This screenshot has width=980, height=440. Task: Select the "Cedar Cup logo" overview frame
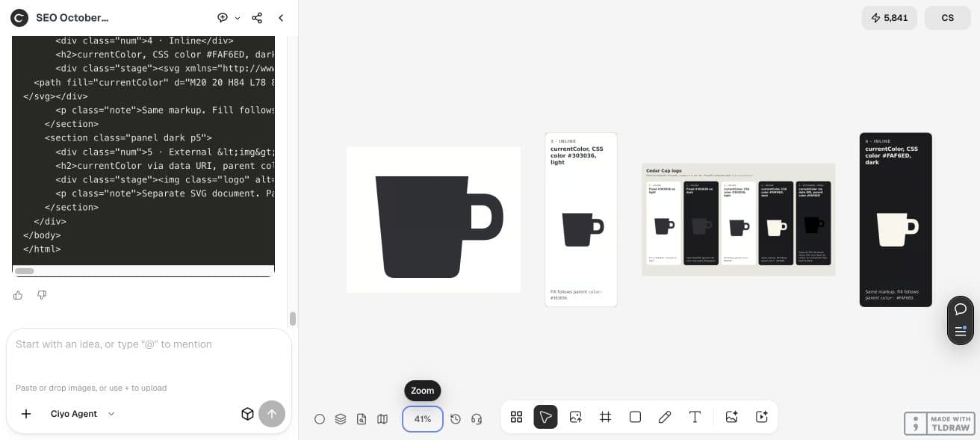pos(738,220)
